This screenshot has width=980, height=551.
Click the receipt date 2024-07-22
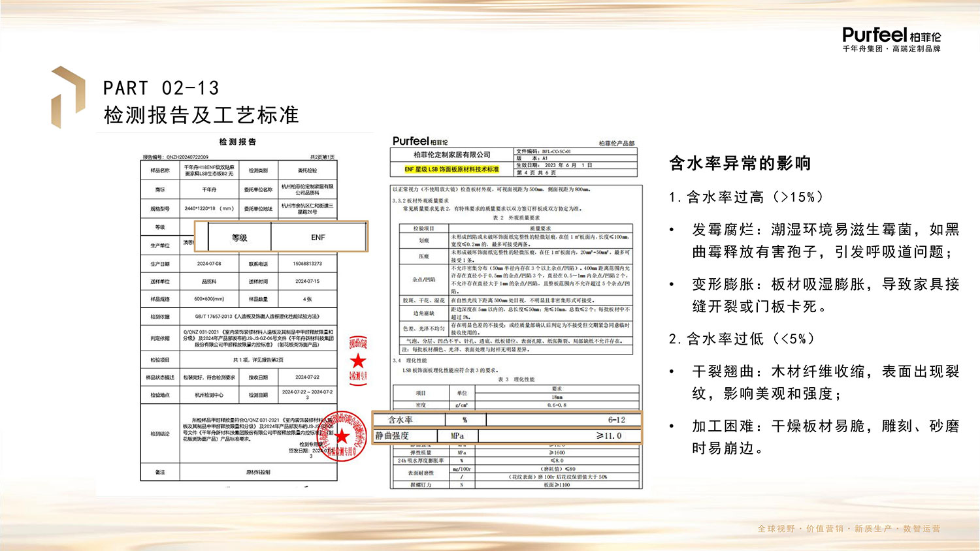307,377
